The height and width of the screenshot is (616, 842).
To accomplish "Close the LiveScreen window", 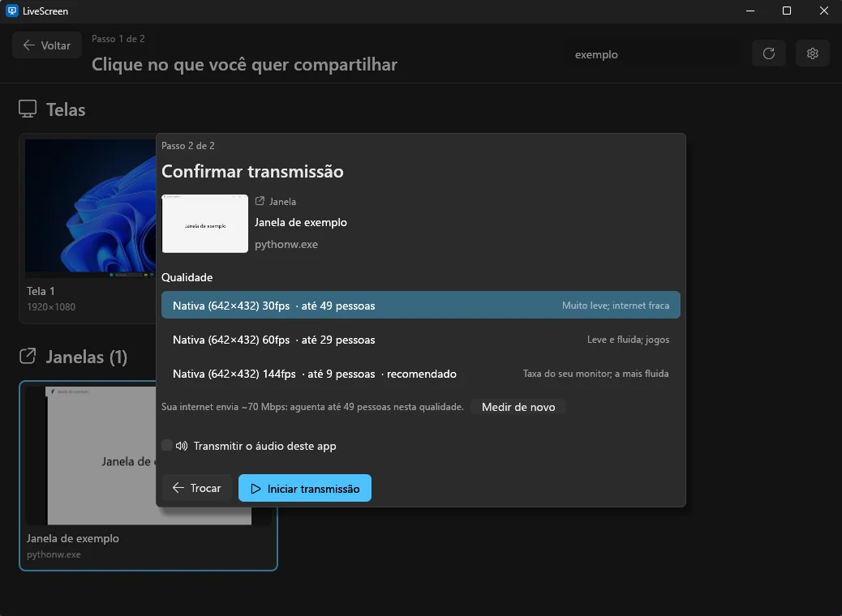I will tap(823, 11).
